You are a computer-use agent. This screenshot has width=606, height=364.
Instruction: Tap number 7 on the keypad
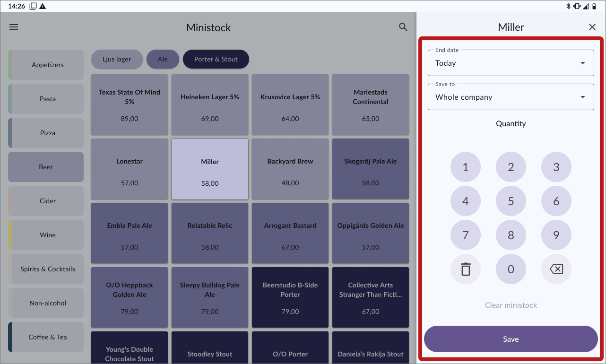(x=466, y=235)
